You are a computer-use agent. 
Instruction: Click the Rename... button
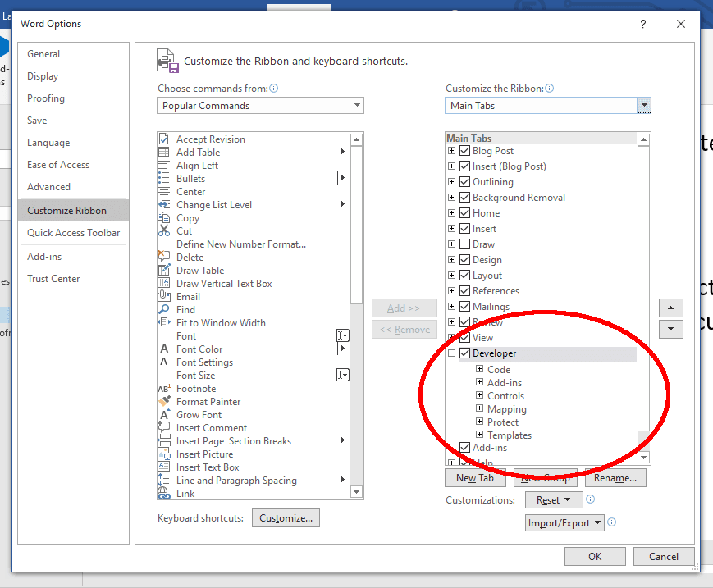point(615,478)
